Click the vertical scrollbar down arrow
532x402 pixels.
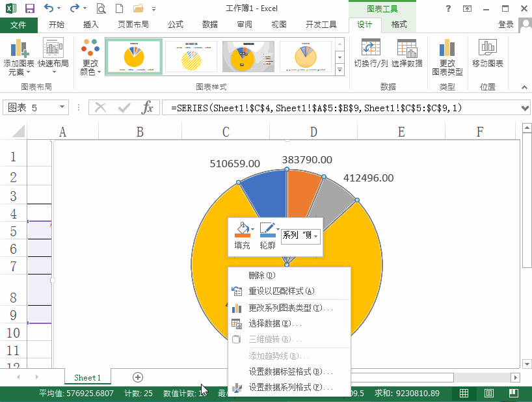click(527, 364)
